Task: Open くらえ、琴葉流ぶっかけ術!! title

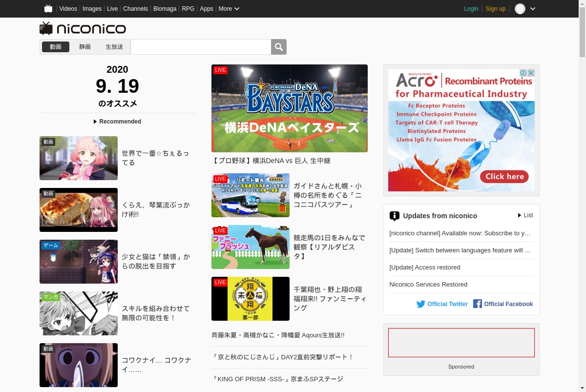Action: click(x=156, y=210)
